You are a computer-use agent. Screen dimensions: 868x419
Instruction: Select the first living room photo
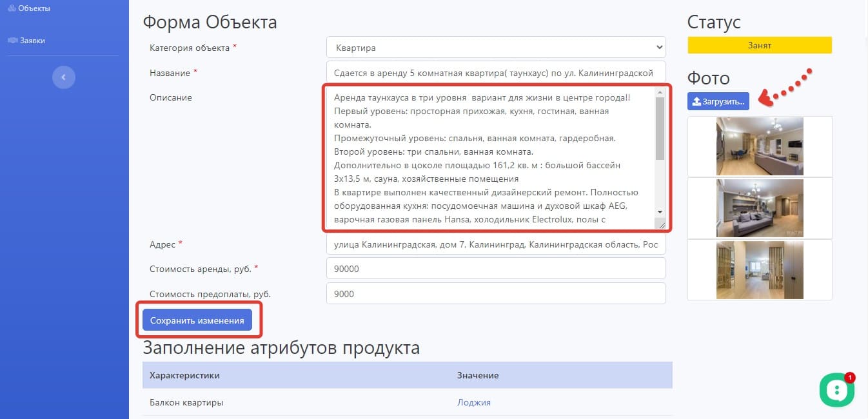click(760, 146)
